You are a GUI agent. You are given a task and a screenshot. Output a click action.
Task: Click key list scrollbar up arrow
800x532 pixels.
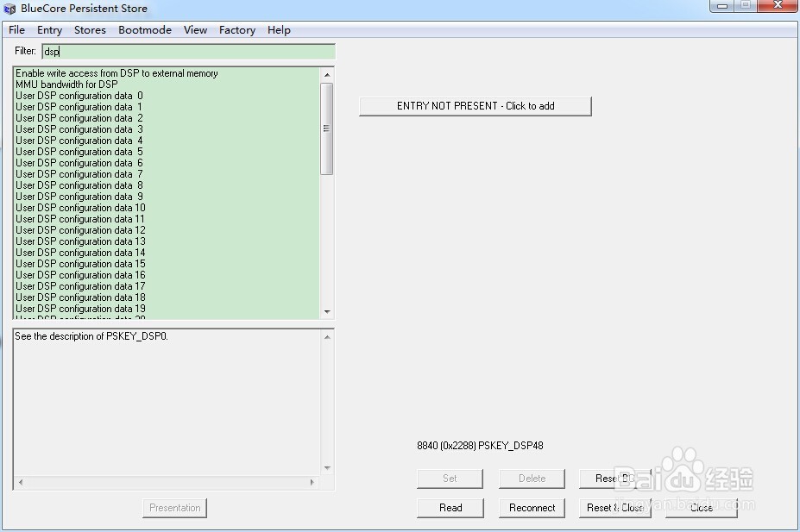pyautogui.click(x=327, y=75)
